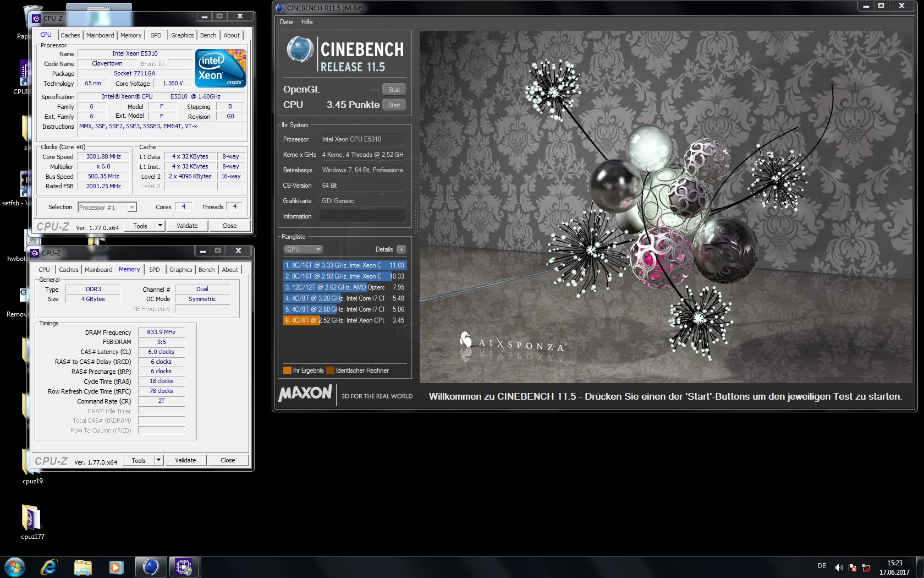The height and width of the screenshot is (578, 924).
Task: Click top CPU-Z window title icon
Action: click(37, 18)
